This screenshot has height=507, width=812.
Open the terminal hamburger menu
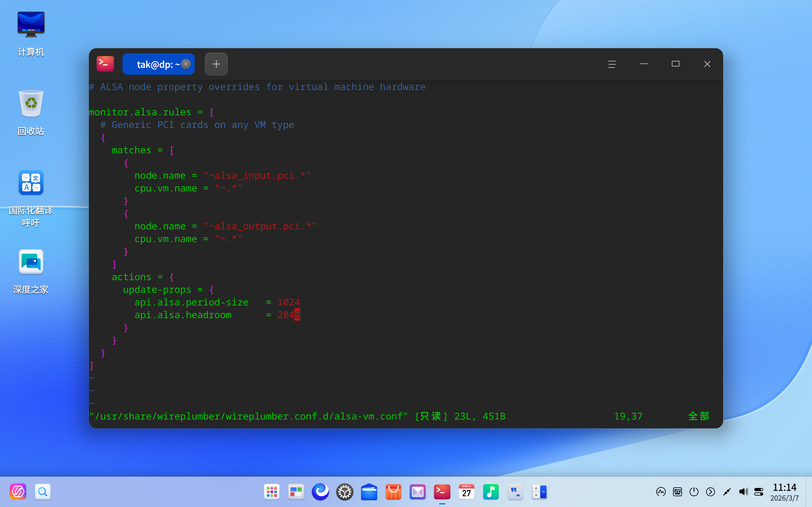(x=612, y=64)
